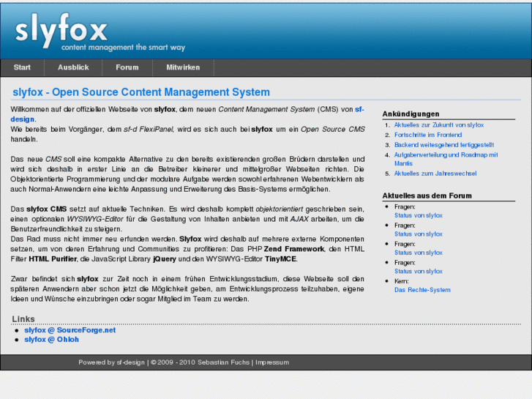Click the bold 'Zend Framework' text
Screen dimensions: 532x399
294,249
